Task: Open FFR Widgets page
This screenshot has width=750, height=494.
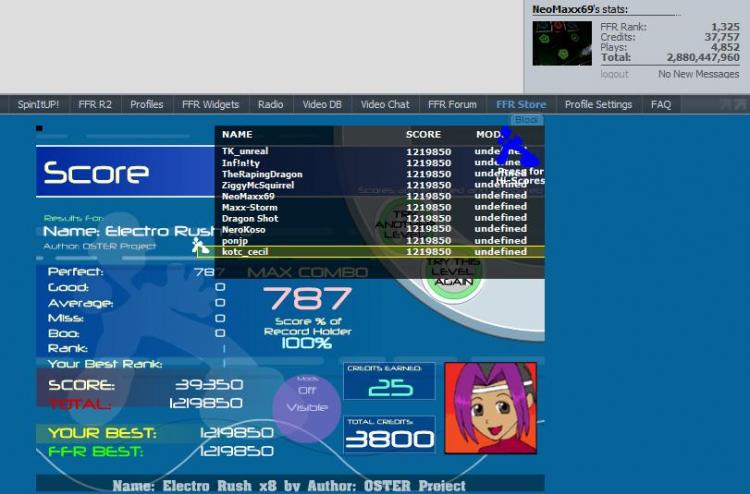Action: 210,104
